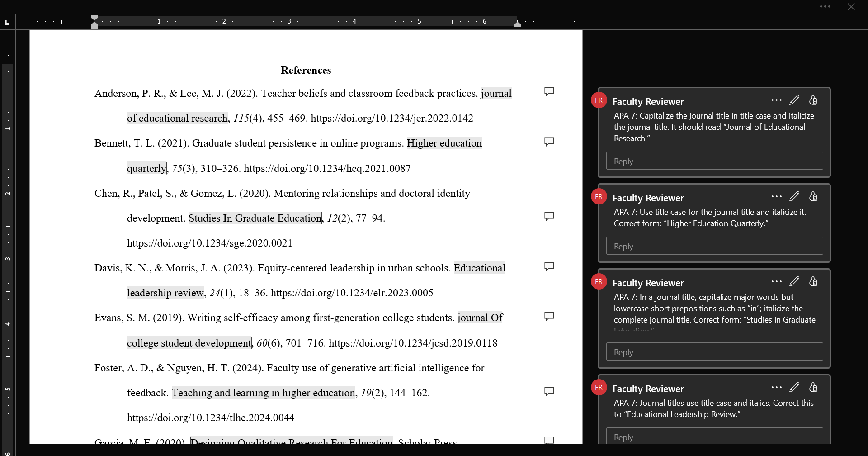This screenshot has width=868, height=456.
Task: Open comment marker beside the Anderson reference
Action: pyautogui.click(x=549, y=92)
